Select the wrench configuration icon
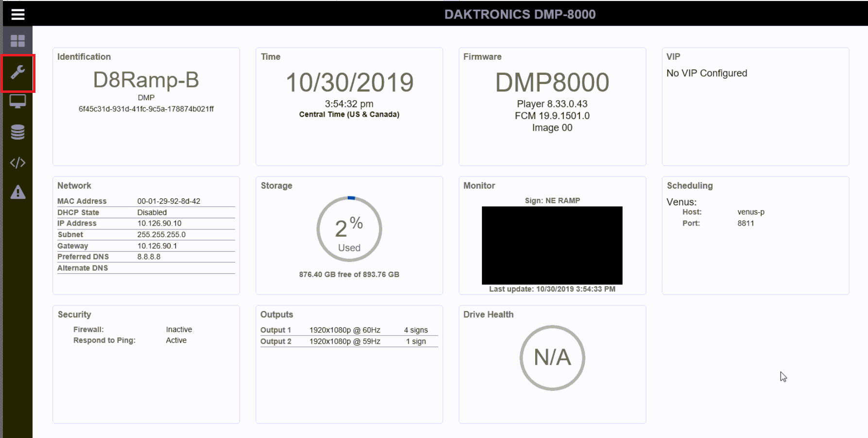The height and width of the screenshot is (438, 868). (x=18, y=73)
